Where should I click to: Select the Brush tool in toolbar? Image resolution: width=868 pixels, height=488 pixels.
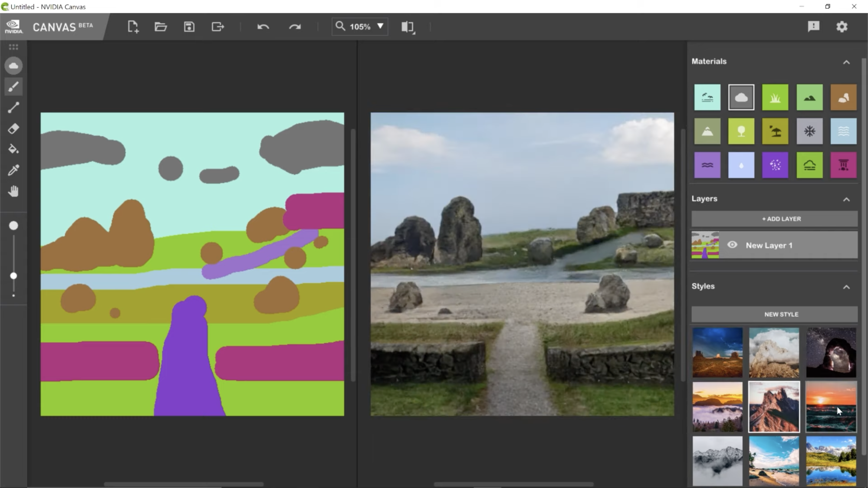click(x=13, y=87)
